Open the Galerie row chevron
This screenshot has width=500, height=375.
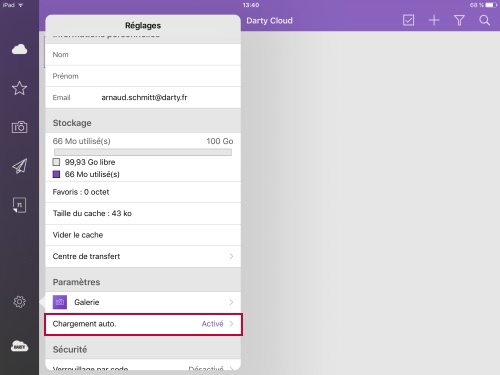click(x=231, y=302)
